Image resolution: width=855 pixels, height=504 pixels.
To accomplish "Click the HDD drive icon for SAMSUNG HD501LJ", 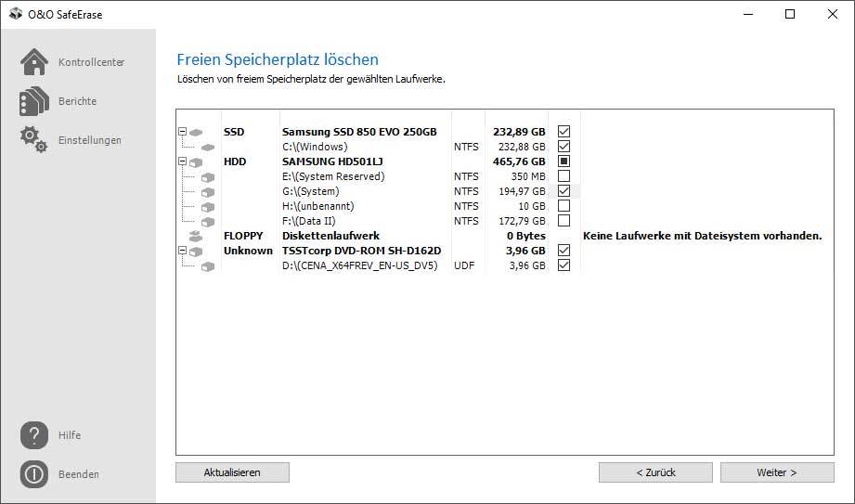I will pos(196,162).
